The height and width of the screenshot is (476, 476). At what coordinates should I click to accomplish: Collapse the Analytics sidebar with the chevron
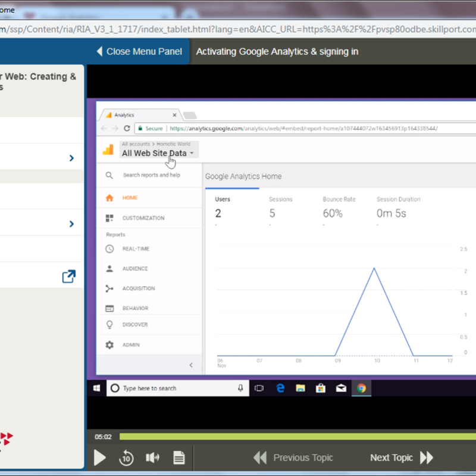191,365
